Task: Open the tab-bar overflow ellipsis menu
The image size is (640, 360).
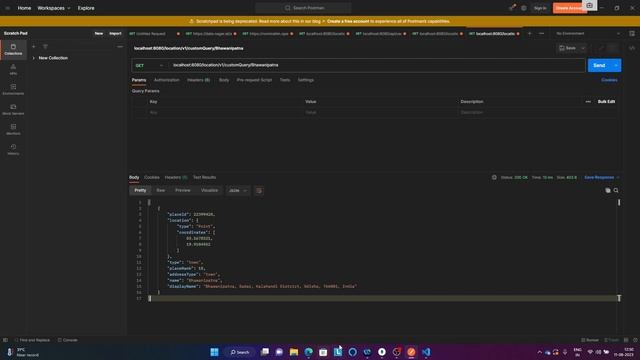Action: (542, 33)
